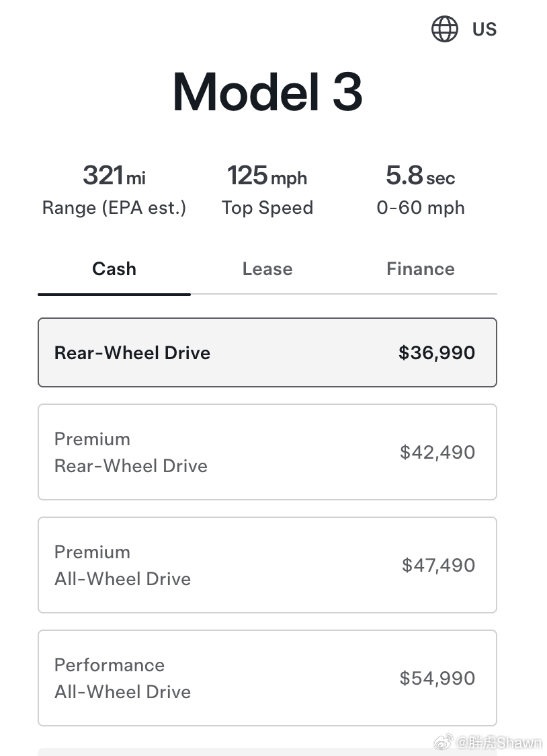Viewport: 547px width, 756px height.
Task: Click the $42,490 price
Action: point(437,452)
